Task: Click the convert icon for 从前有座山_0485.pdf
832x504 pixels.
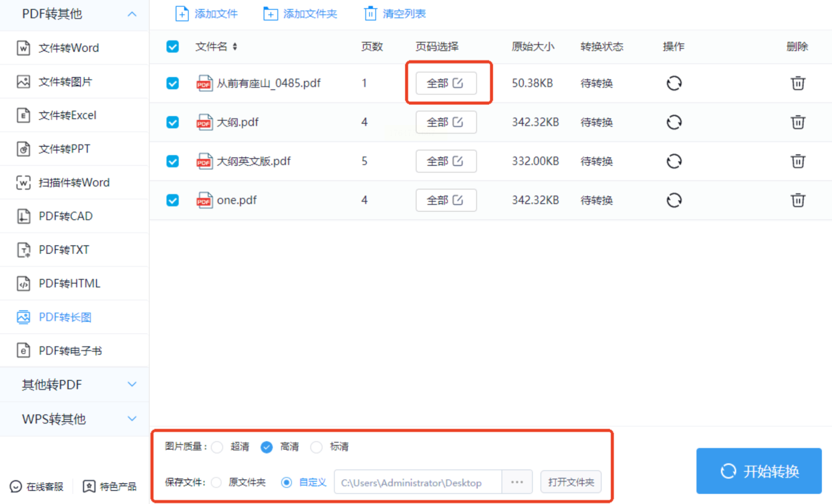Action: 674,83
